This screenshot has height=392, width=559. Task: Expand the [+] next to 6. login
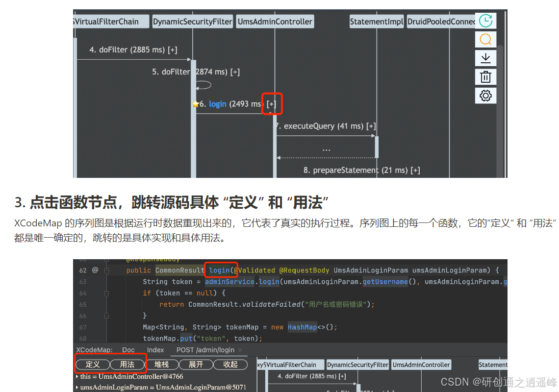coord(272,104)
